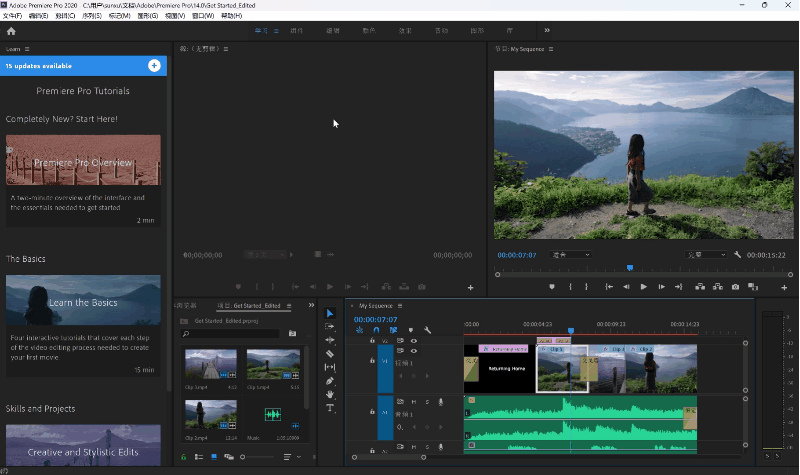This screenshot has height=475, width=800.
Task: Toggle V2 track output eye
Action: pyautogui.click(x=414, y=341)
